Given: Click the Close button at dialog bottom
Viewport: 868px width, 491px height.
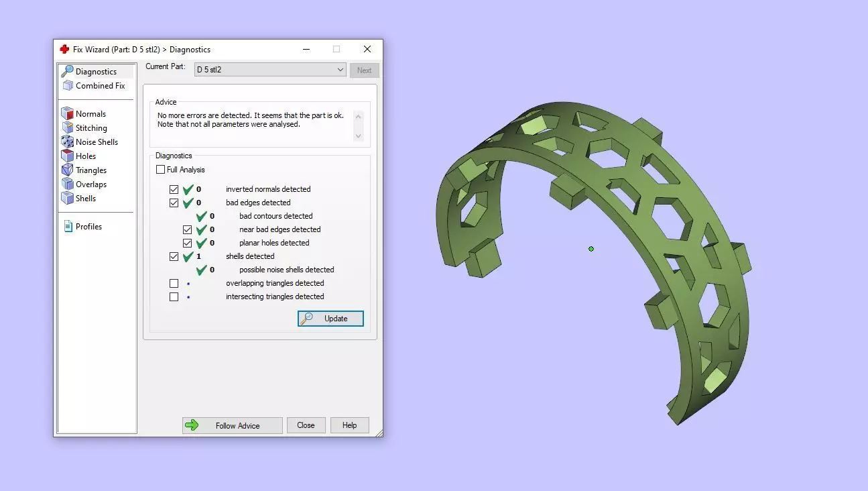Looking at the screenshot, I should [306, 425].
